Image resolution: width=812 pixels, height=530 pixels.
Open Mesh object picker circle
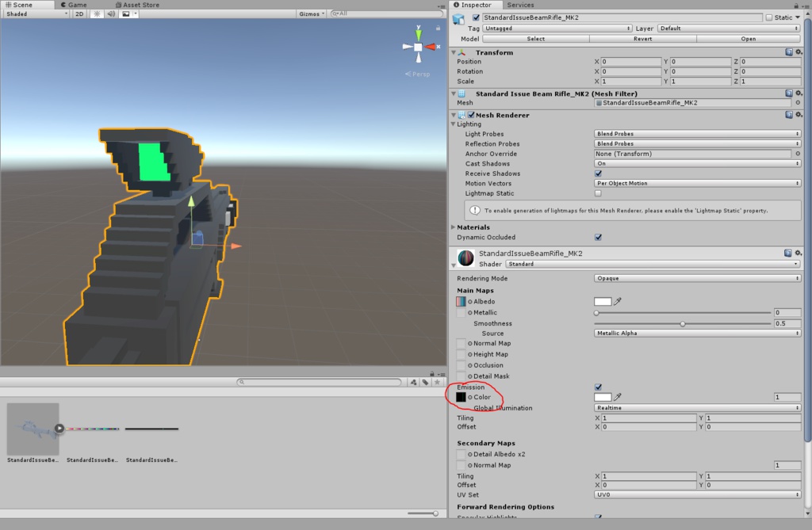(798, 103)
